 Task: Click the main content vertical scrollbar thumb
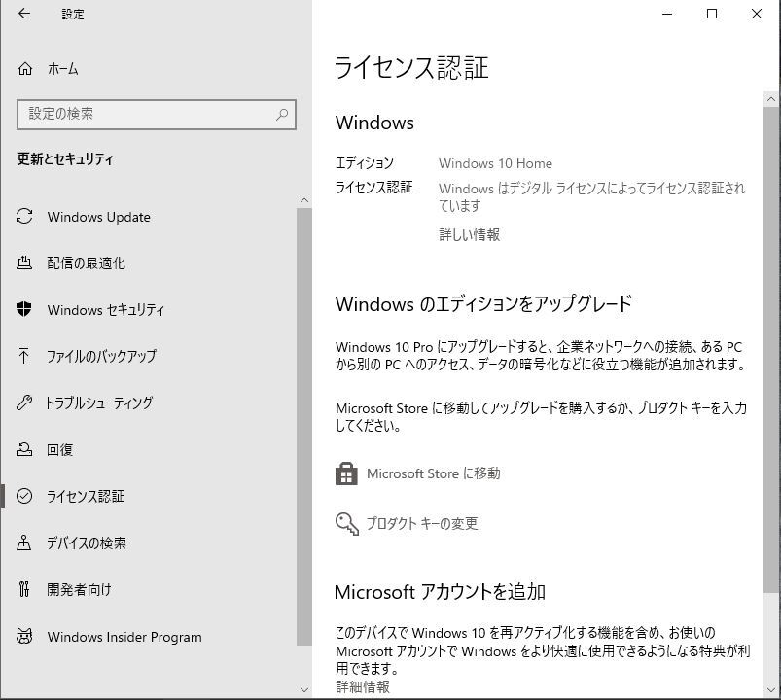coord(771,348)
